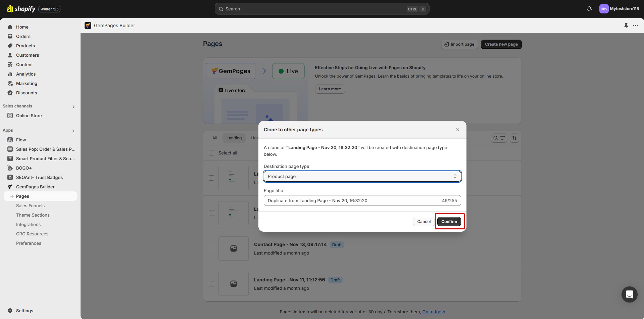The height and width of the screenshot is (319, 644).
Task: Open the notifications bell
Action: (589, 9)
